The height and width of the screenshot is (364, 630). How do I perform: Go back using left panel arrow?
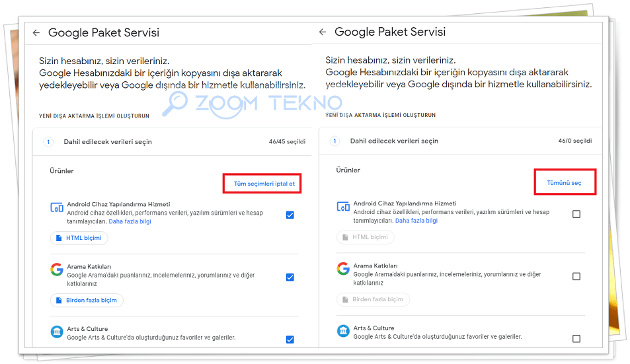(36, 33)
